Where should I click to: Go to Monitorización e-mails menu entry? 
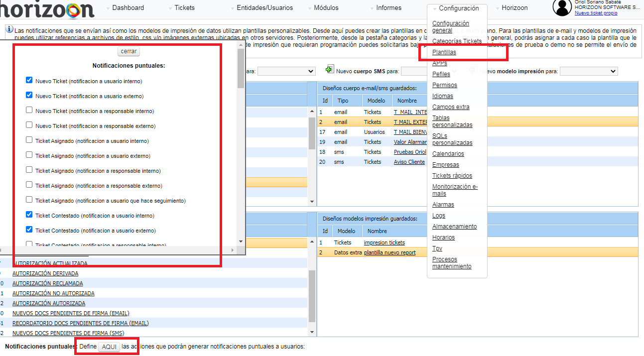pyautogui.click(x=455, y=190)
